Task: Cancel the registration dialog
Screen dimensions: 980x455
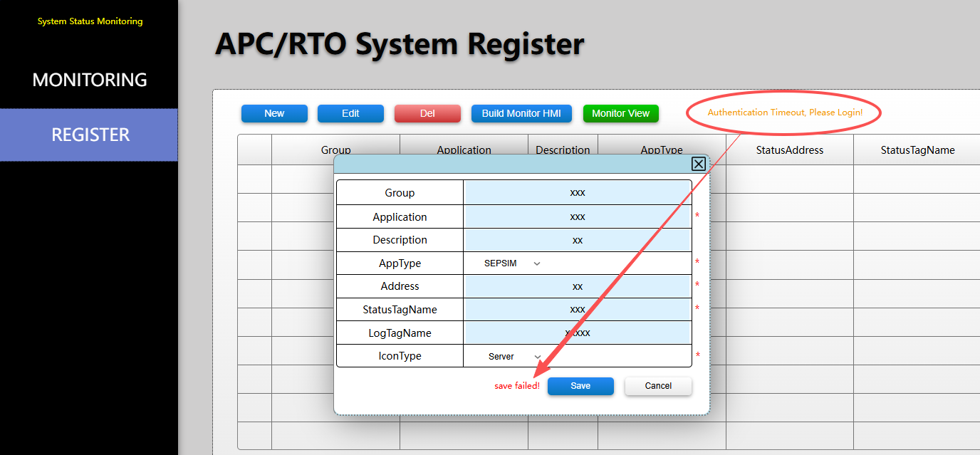Action: click(658, 386)
